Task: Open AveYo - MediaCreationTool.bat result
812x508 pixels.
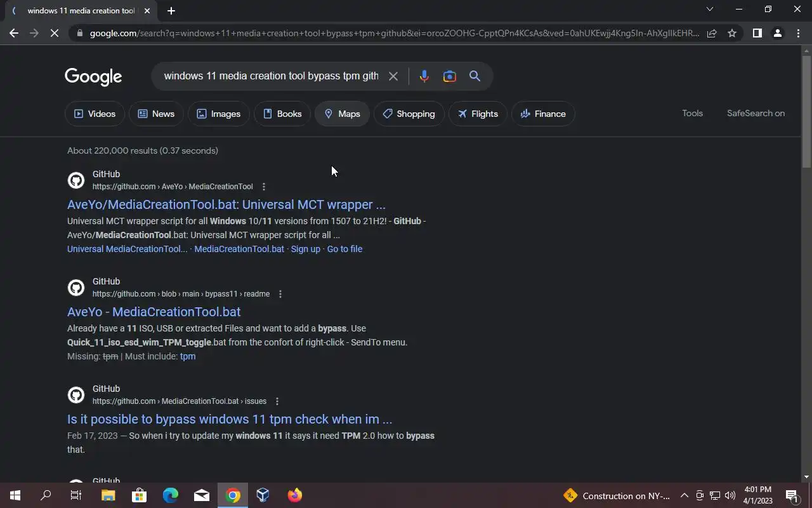Action: coord(154,312)
